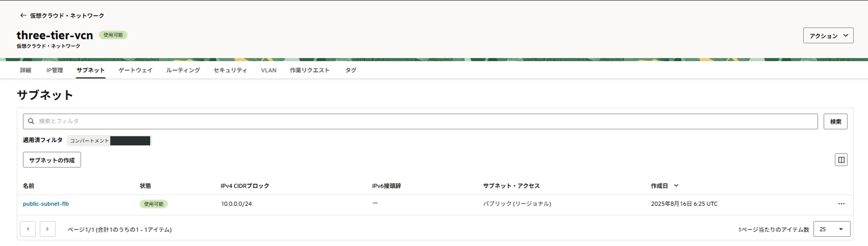Click the サブネット・アクセス column header

click(511, 186)
